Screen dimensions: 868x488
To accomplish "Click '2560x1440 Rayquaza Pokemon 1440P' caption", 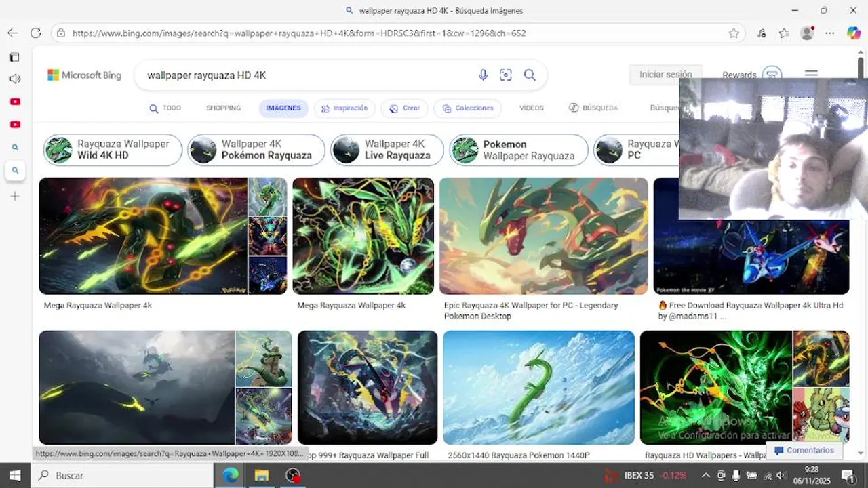I will (519, 455).
